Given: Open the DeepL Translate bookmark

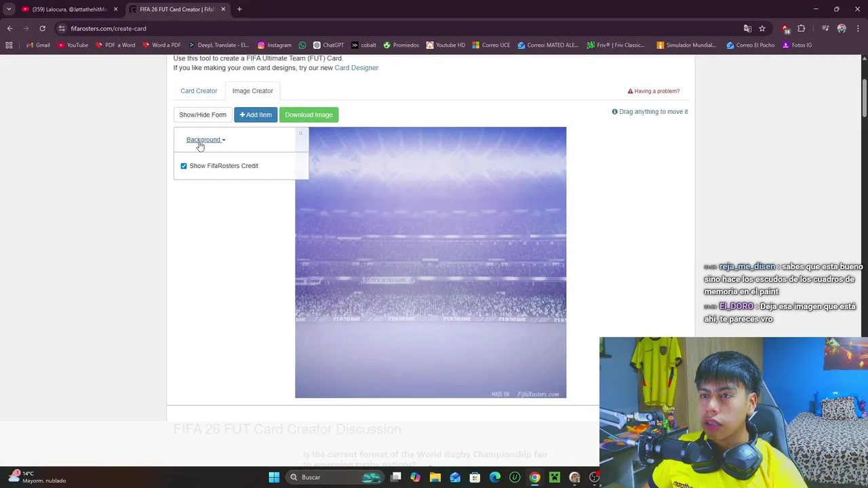Looking at the screenshot, I should point(218,45).
